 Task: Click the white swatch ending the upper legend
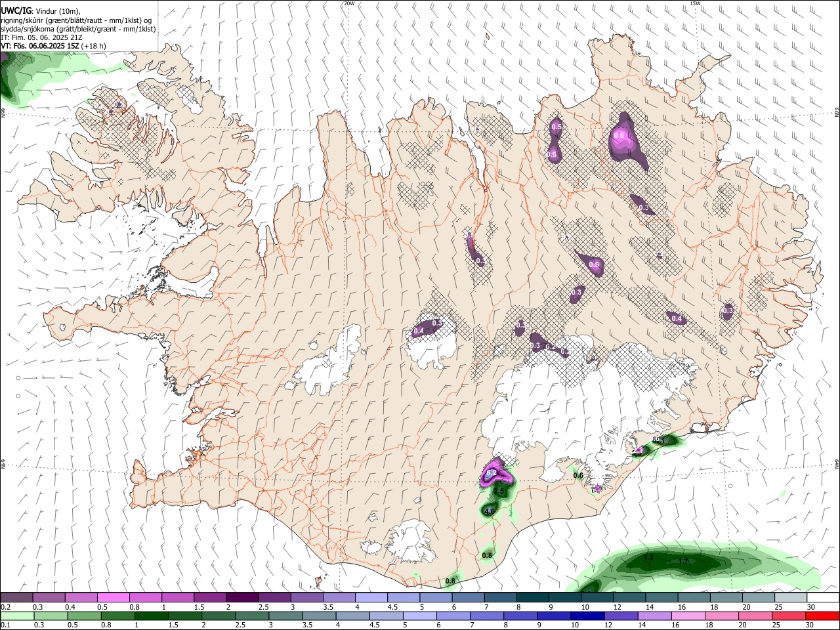(x=823, y=598)
